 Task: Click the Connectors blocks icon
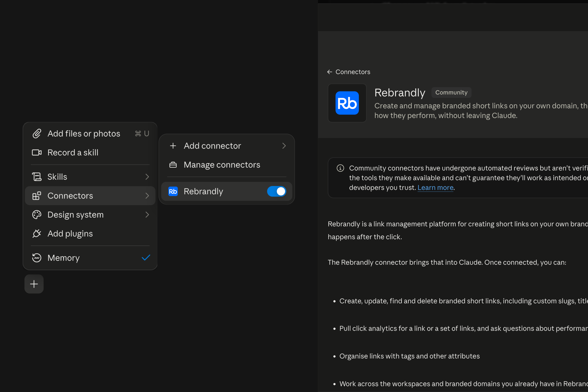point(37,196)
